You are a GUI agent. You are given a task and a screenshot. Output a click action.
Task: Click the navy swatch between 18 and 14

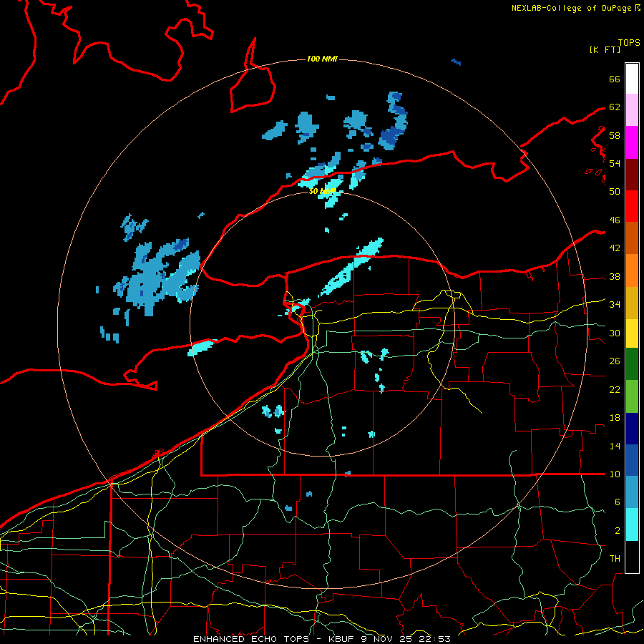[632, 429]
